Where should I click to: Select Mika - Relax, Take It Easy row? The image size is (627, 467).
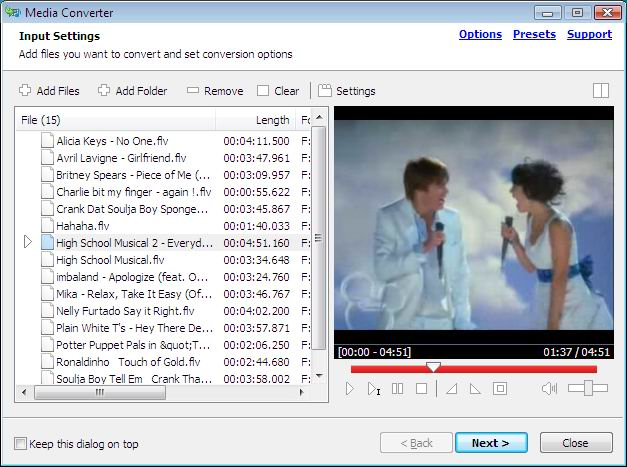click(163, 294)
